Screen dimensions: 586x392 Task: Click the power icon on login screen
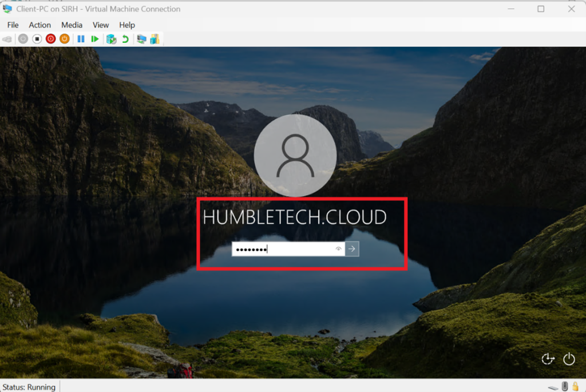coord(569,359)
